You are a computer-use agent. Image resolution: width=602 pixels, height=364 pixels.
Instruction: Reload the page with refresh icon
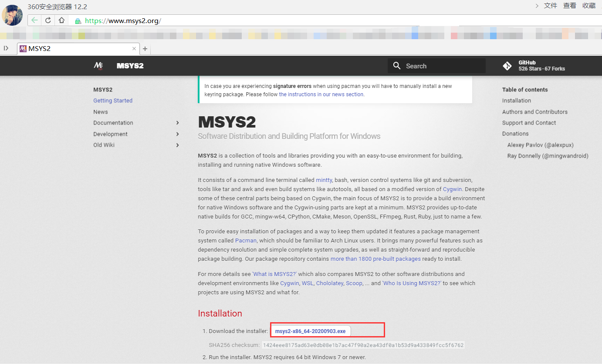(x=48, y=20)
